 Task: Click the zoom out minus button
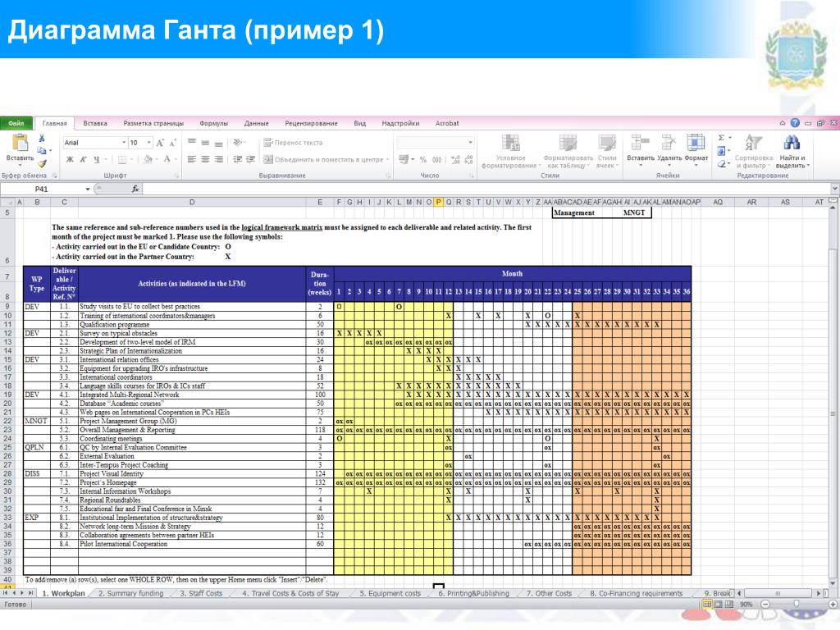tap(765, 605)
